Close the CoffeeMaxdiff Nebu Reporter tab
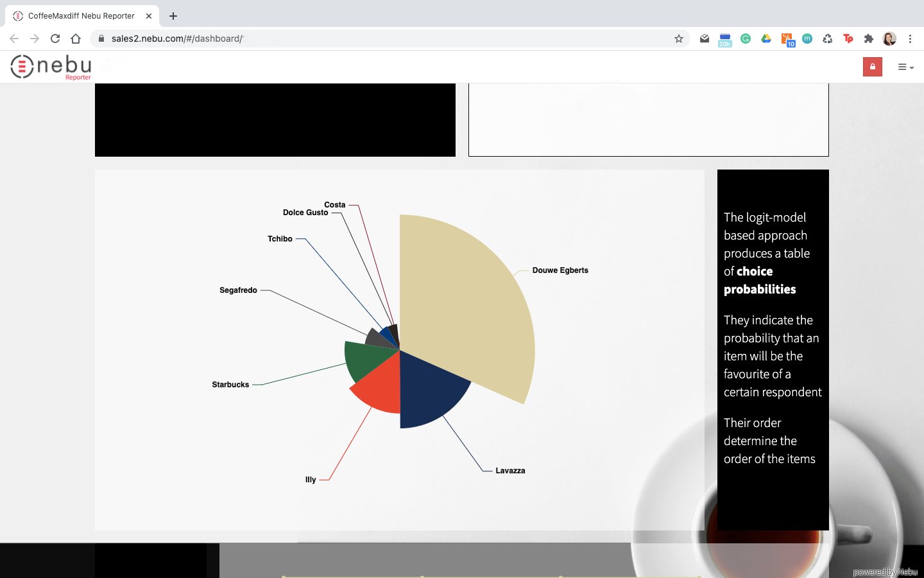 (149, 16)
